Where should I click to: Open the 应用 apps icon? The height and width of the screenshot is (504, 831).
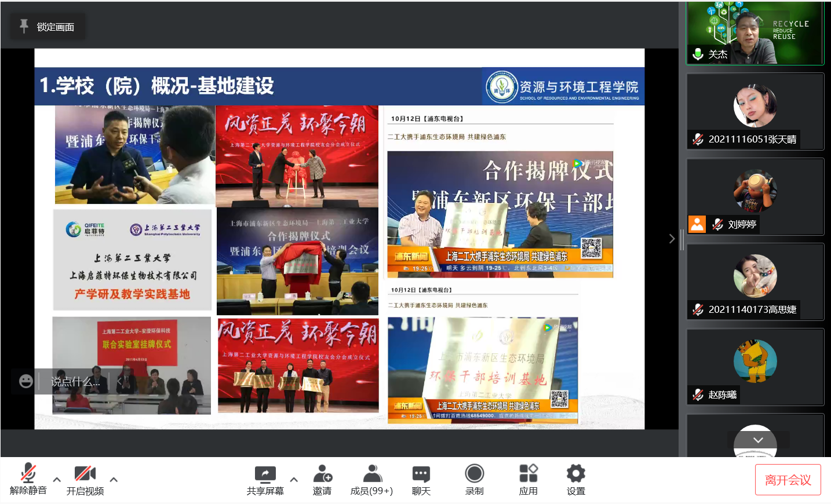[528, 479]
